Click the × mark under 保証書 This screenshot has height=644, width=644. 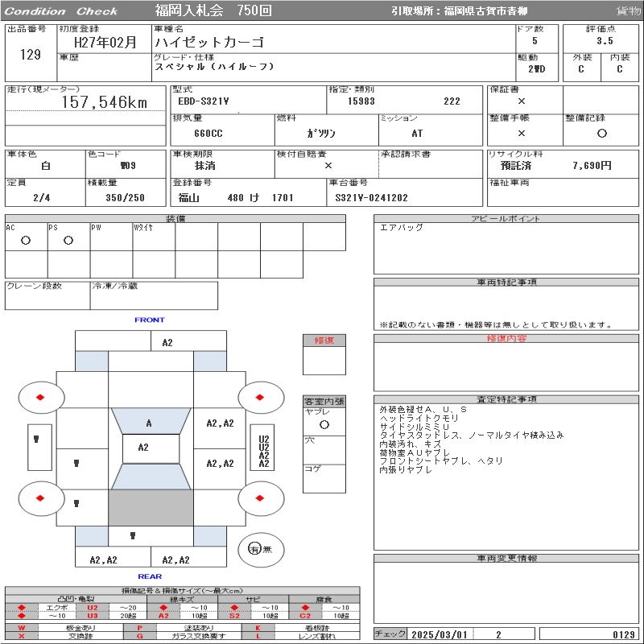pyautogui.click(x=522, y=101)
